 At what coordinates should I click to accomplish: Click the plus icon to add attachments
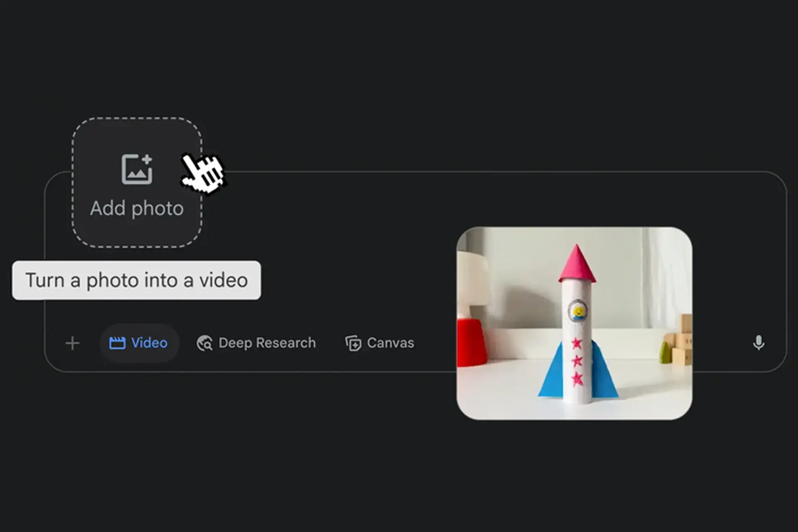click(x=72, y=343)
